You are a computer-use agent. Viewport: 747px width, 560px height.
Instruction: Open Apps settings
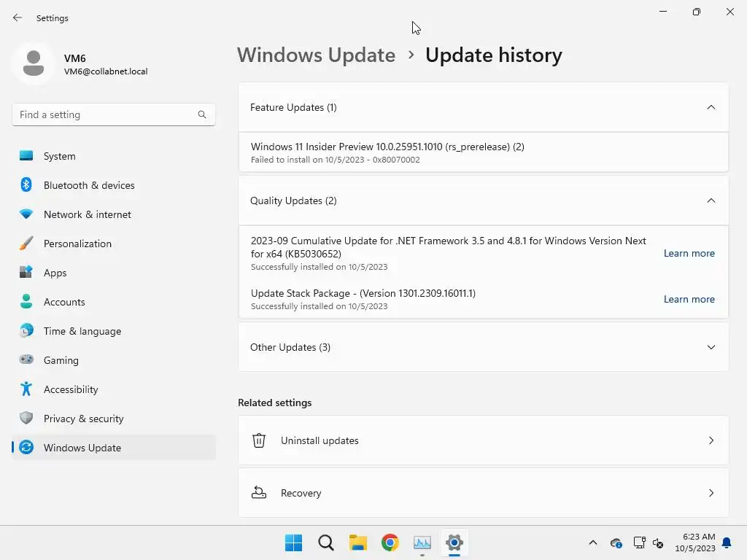pos(113,273)
